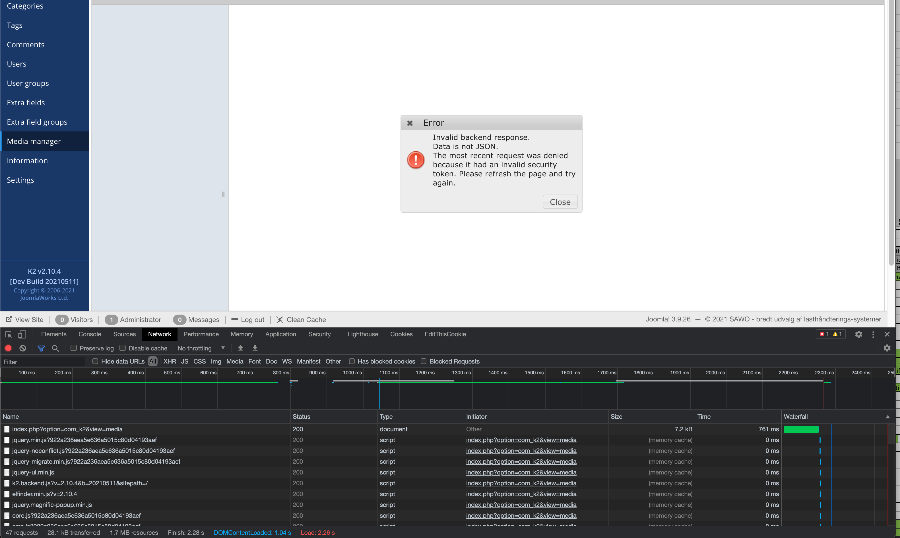The height and width of the screenshot is (538, 900).
Task: Sort by the Size column header
Action: pos(651,417)
